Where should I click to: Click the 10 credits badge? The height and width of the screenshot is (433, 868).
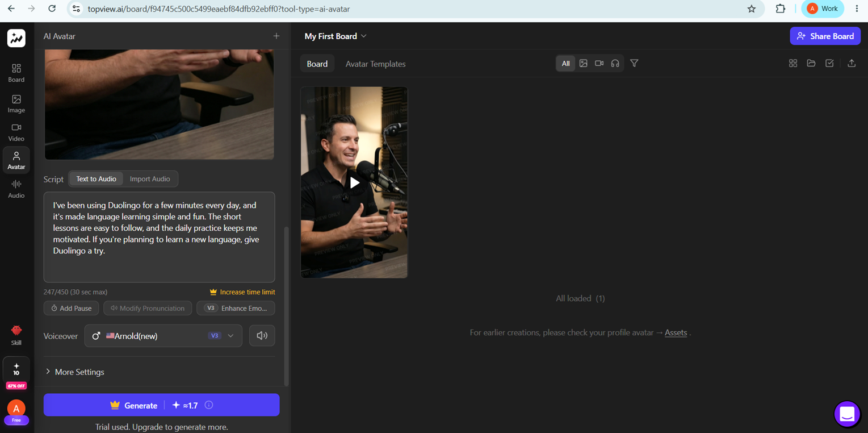click(16, 369)
